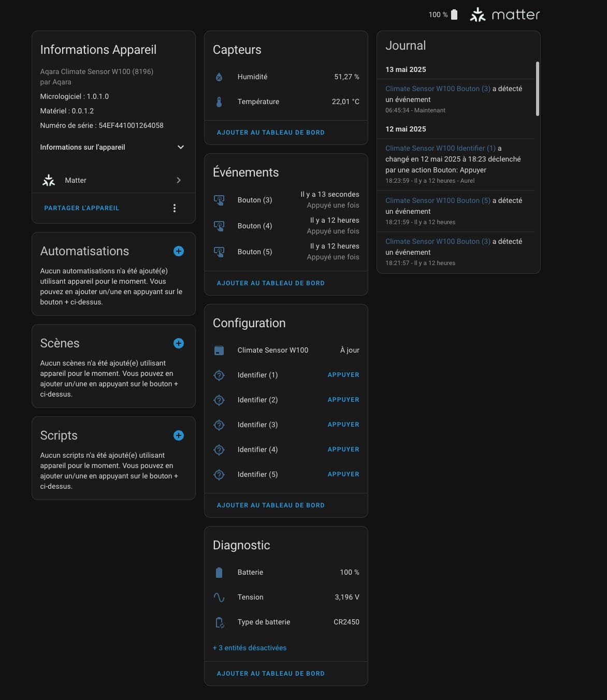The image size is (607, 700).
Task: Open the Température sensor row label
Action: pyautogui.click(x=258, y=101)
